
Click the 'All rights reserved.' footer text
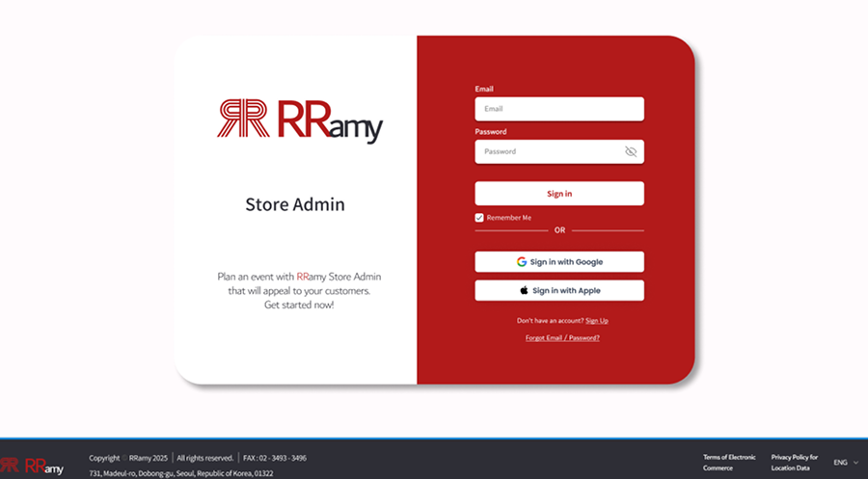205,458
